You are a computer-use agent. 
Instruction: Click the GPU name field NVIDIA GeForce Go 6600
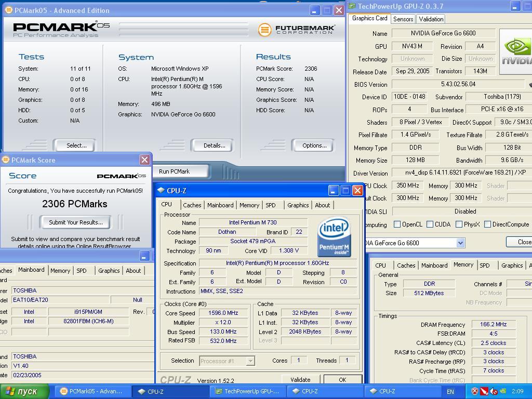(444, 33)
